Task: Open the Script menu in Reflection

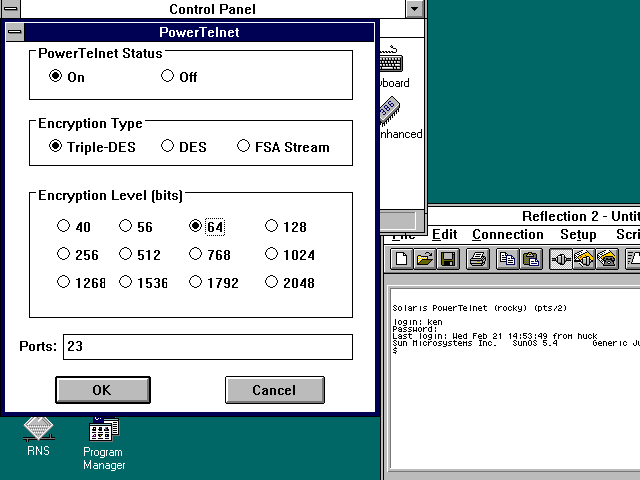Action: 628,235
